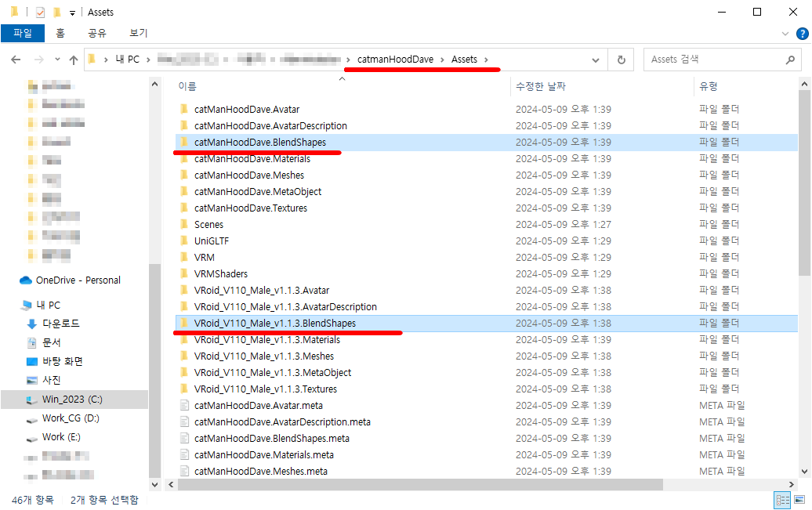The width and height of the screenshot is (812, 510).
Task: Click the horizontal scrollbar right arrow
Action: 791,485
